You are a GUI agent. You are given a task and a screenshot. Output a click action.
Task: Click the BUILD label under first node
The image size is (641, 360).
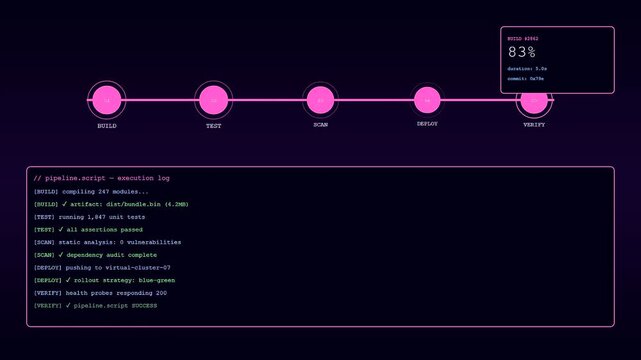tap(107, 126)
